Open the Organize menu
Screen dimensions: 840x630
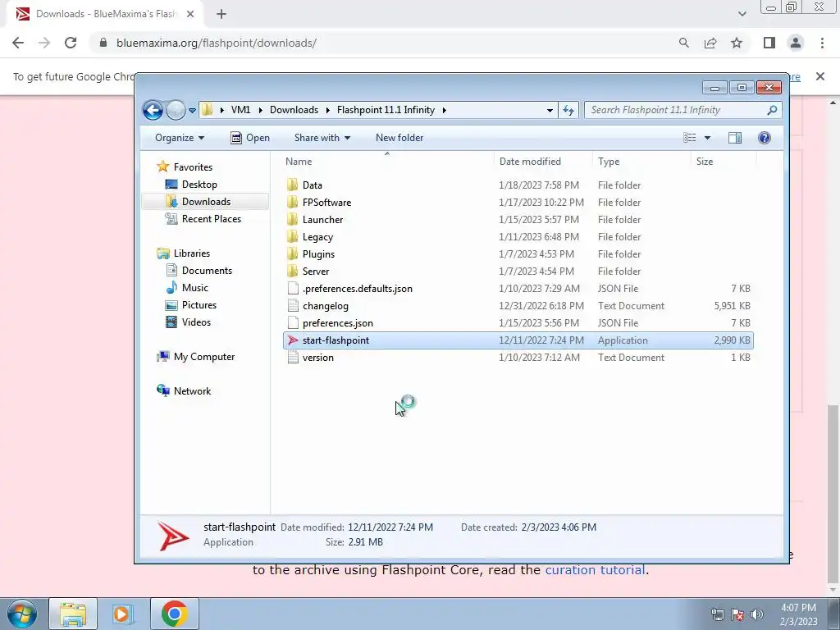coord(180,138)
